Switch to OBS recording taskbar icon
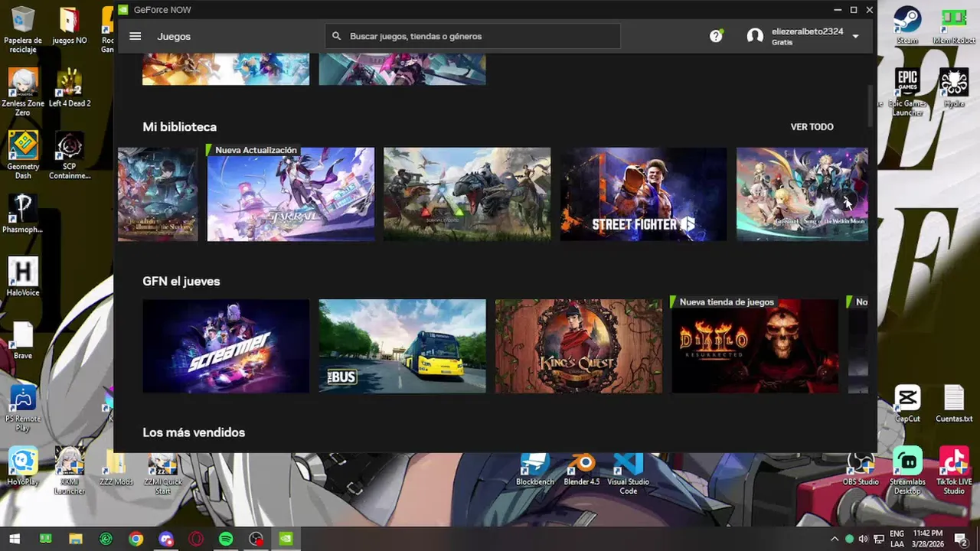Viewport: 980px width, 551px height. [x=256, y=539]
